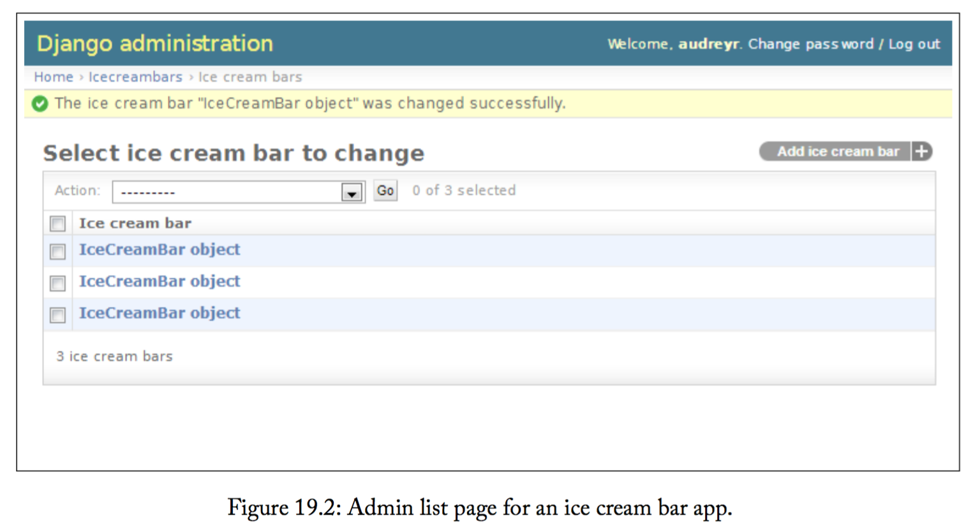Open the third IceCreamBar object link
Viewport: 980px width, 528px height.
click(x=160, y=313)
